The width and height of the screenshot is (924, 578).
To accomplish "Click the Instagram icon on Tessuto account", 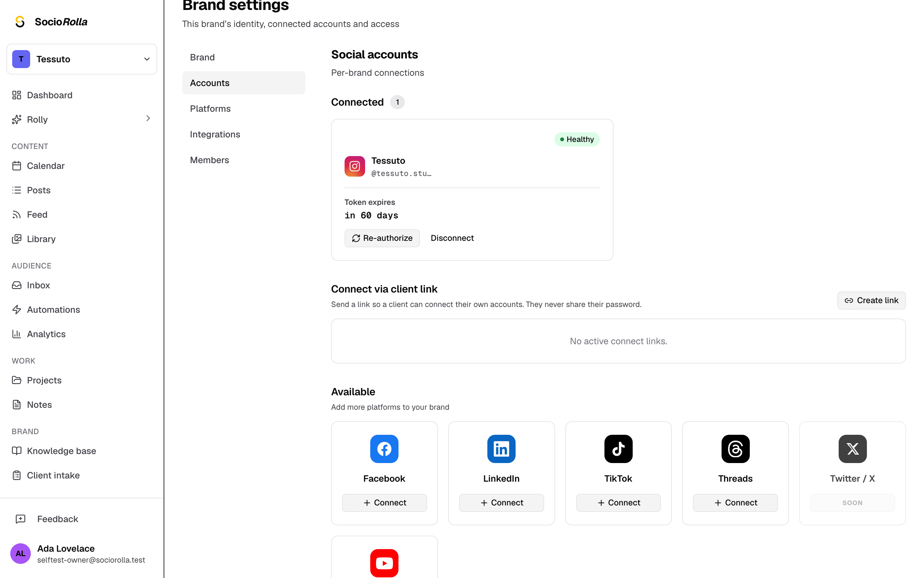I will [x=355, y=166].
